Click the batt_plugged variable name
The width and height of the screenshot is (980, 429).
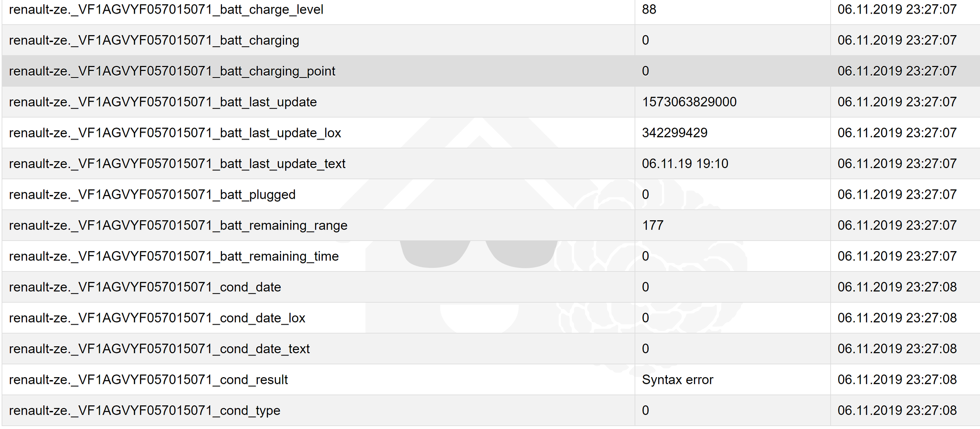(152, 194)
